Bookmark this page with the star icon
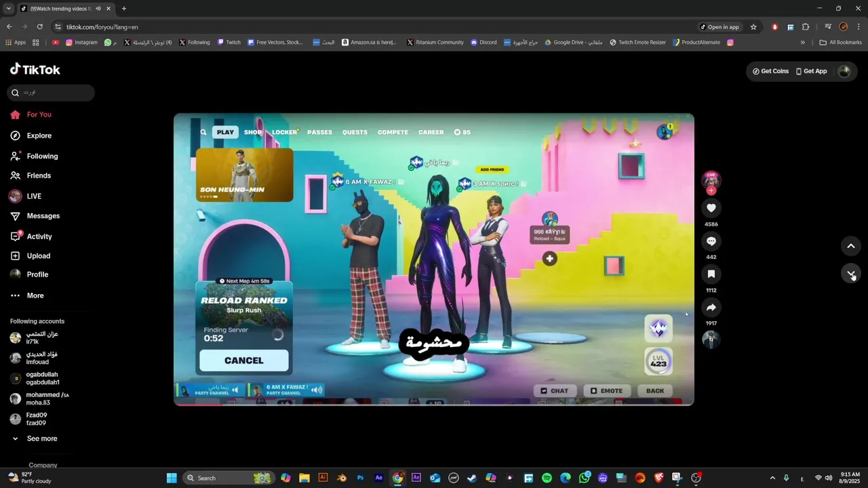 point(753,27)
